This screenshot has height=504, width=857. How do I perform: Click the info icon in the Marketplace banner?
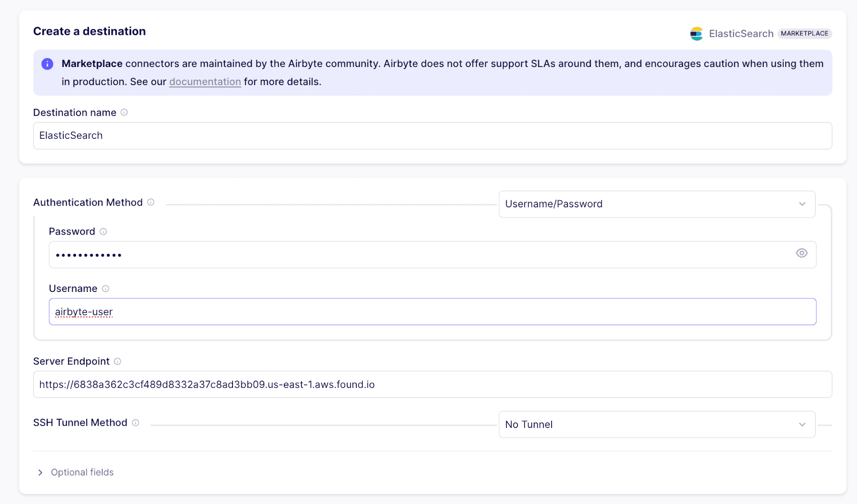47,63
